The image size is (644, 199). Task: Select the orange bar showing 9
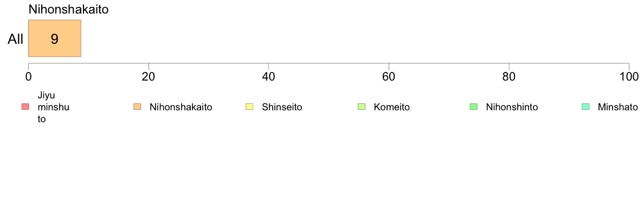point(55,38)
